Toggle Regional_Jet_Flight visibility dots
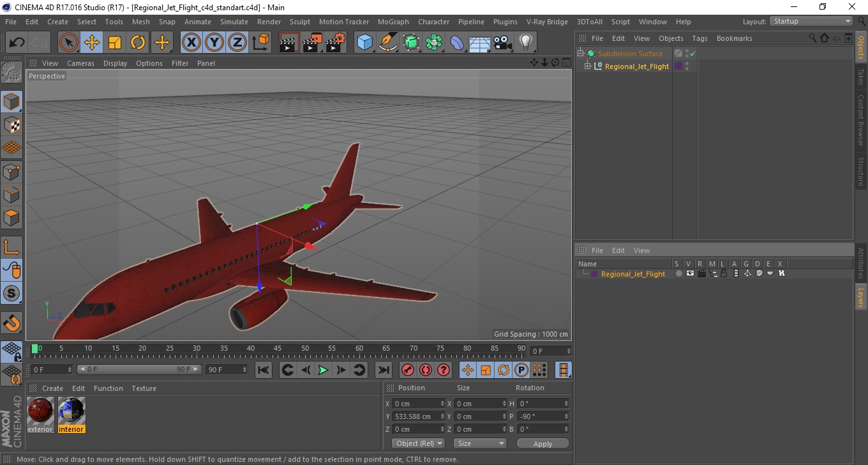The height and width of the screenshot is (465, 868). [687, 66]
